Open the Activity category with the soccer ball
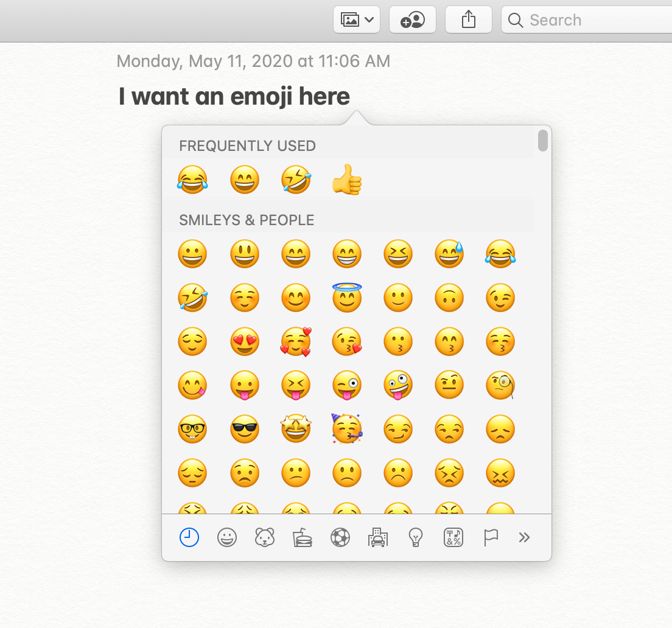This screenshot has width=672, height=628. coord(340,537)
